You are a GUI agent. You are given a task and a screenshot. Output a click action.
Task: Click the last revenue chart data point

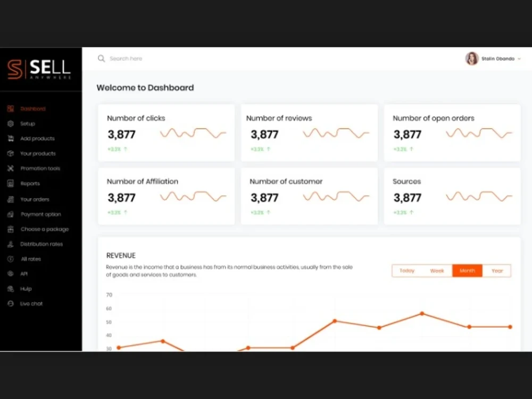[510, 327]
